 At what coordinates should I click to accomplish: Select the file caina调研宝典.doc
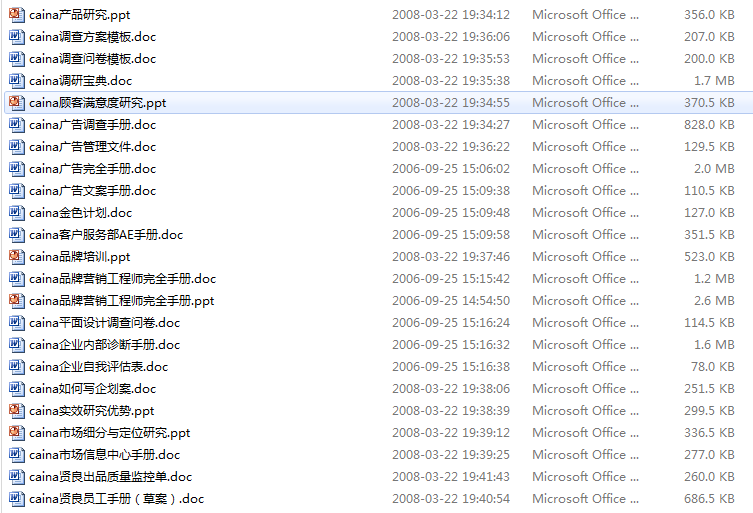(x=80, y=81)
